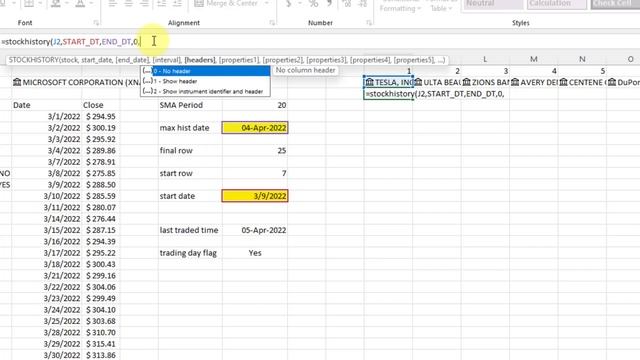Image resolution: width=640 pixels, height=360 pixels.
Task: Open the ZIONS stock data type icon
Action: (x=467, y=82)
